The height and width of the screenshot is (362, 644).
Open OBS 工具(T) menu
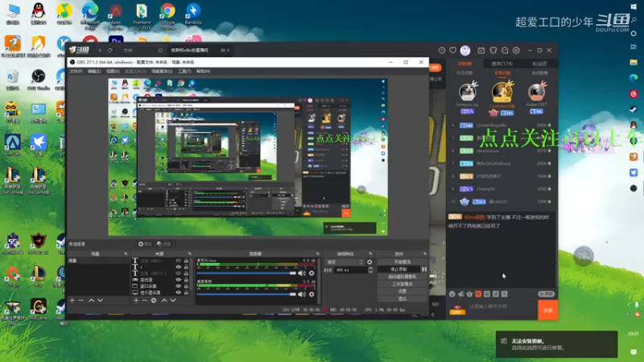click(184, 72)
